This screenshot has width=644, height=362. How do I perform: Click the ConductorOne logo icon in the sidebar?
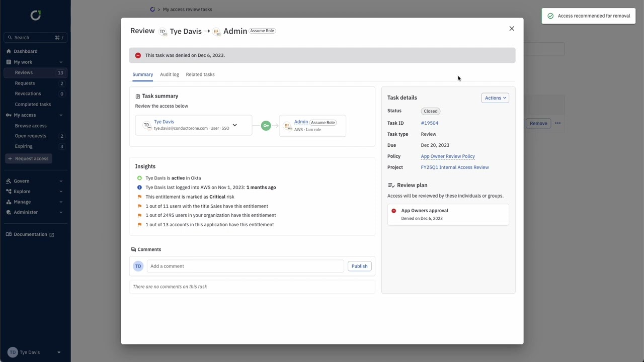35,16
